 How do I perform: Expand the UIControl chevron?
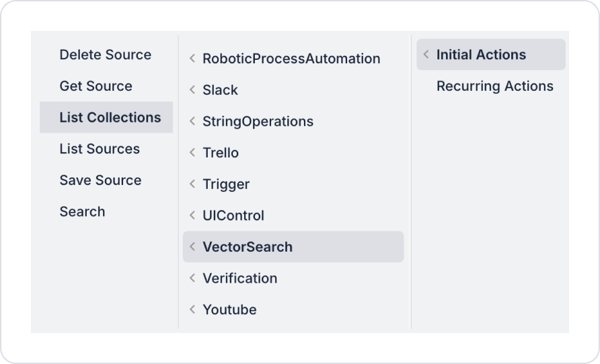tap(192, 216)
